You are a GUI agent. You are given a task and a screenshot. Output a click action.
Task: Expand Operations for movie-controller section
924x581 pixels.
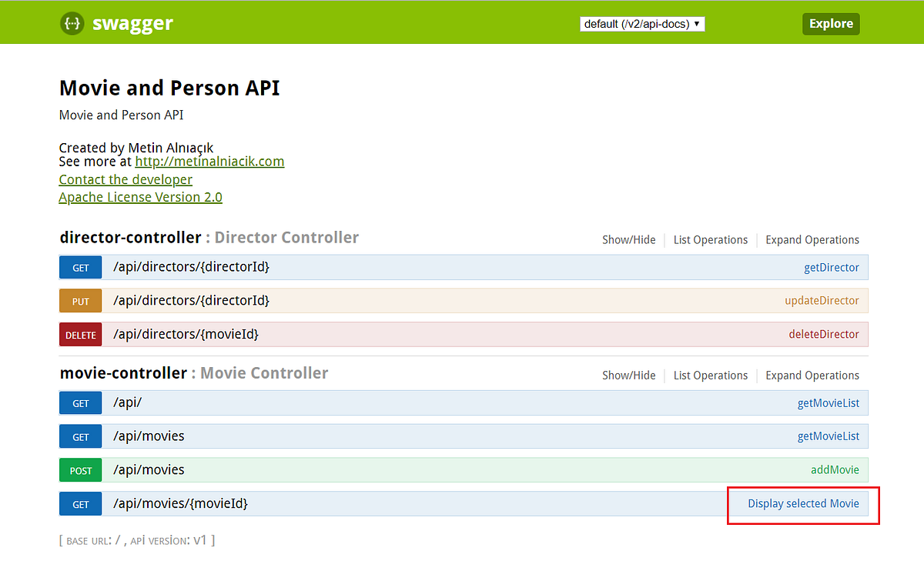(812, 375)
